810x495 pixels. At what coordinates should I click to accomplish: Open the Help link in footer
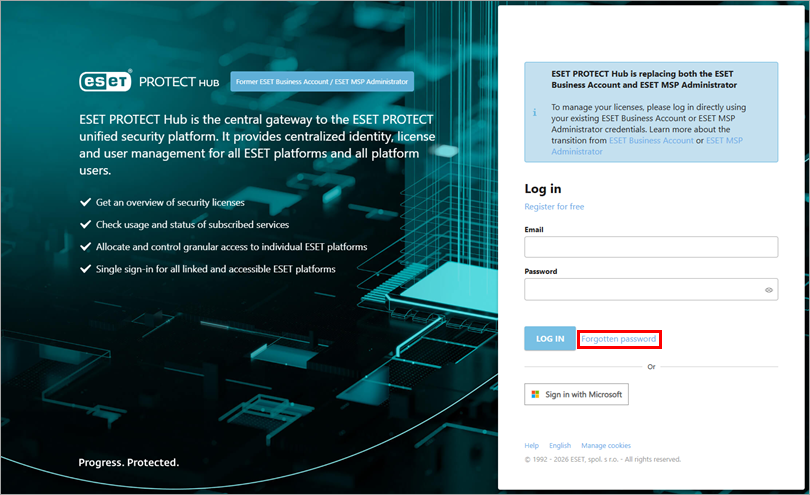(531, 446)
